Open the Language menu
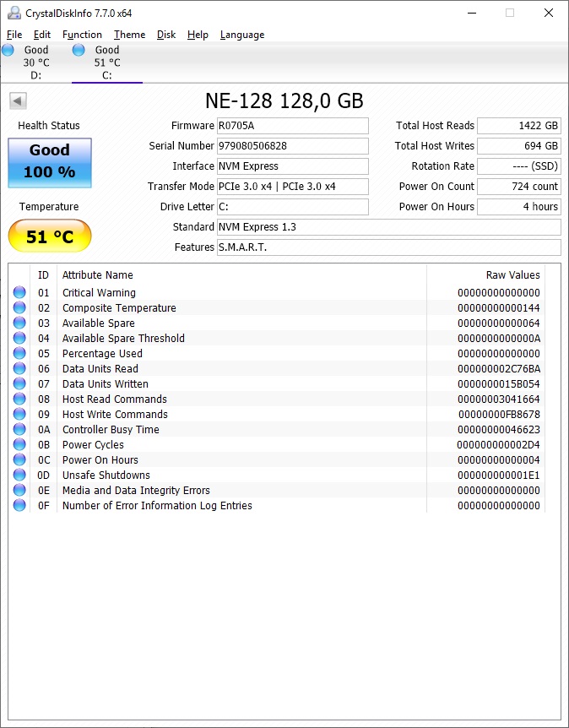This screenshot has width=569, height=728. point(242,35)
